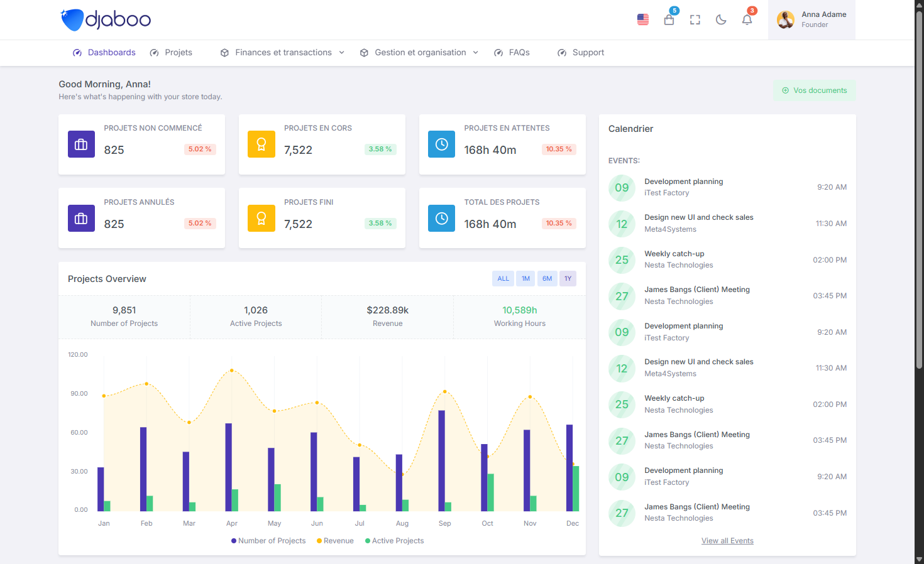
Task: Open the View all Events link
Action: (x=727, y=541)
